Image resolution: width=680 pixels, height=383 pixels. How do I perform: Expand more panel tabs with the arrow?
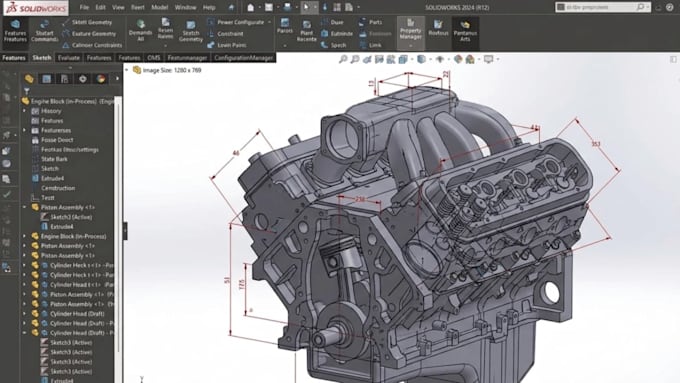[x=117, y=79]
